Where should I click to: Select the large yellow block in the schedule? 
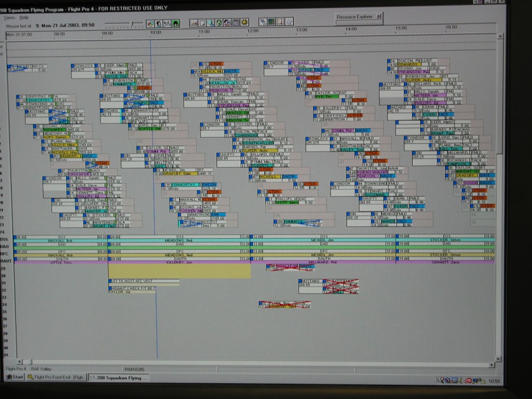click(179, 271)
